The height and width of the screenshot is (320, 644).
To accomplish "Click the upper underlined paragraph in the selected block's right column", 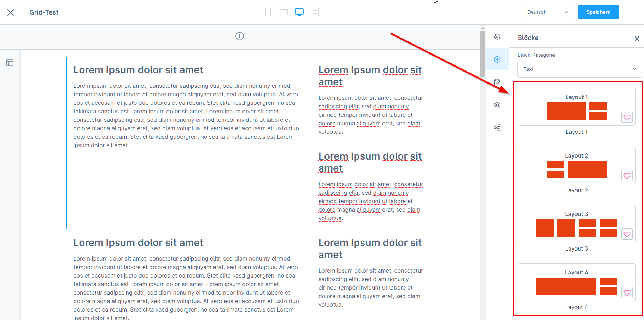I will pos(371,115).
